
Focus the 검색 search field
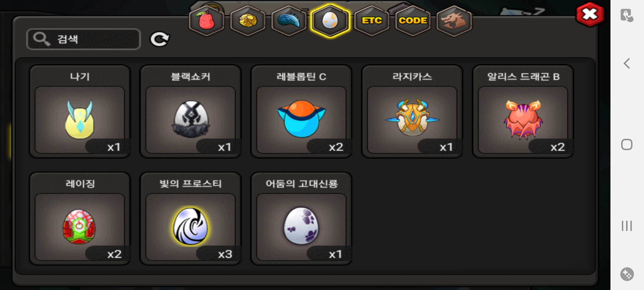tap(83, 39)
